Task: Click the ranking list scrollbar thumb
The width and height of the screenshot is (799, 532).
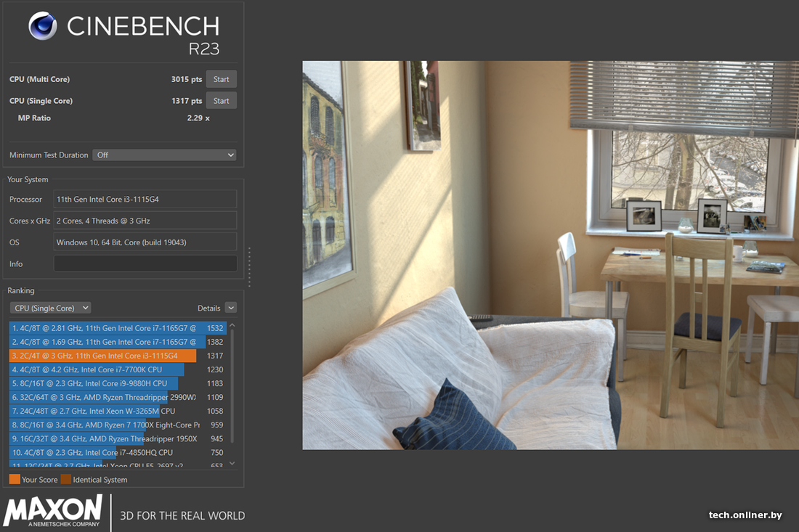Action: click(x=232, y=386)
